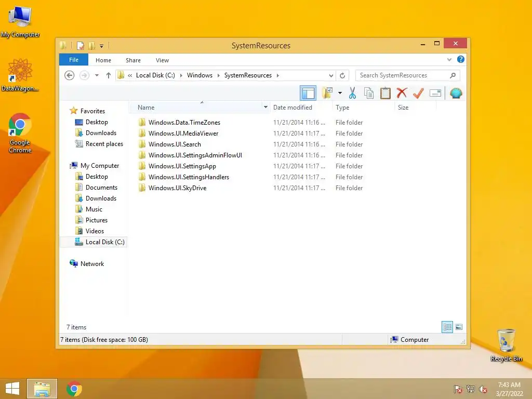
Task: Select the Windows.UI.SettingsHandlers folder
Action: pyautogui.click(x=188, y=177)
